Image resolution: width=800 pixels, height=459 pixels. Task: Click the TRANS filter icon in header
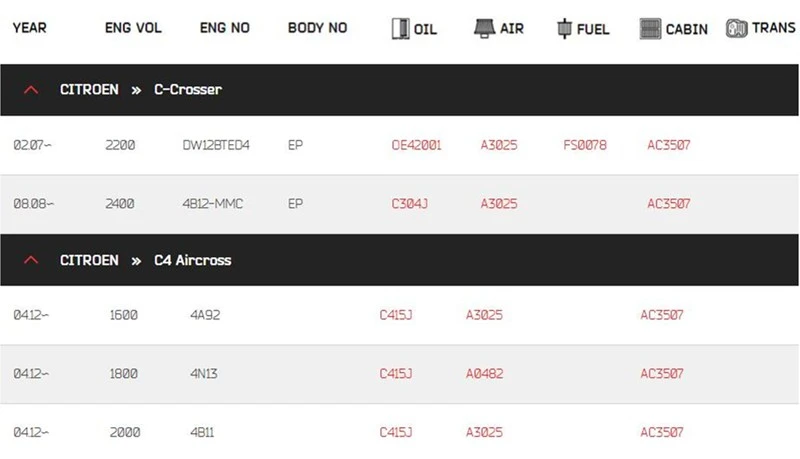click(736, 28)
